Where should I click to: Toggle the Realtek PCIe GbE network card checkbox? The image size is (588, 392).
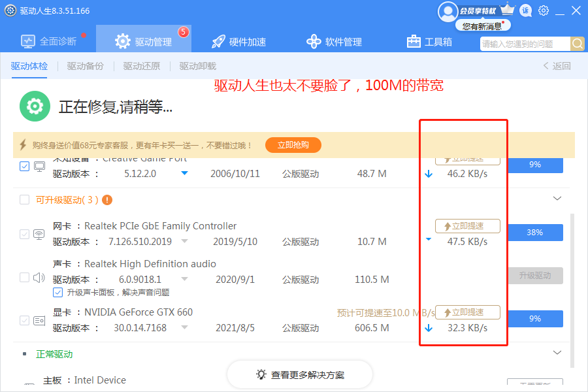(24, 235)
